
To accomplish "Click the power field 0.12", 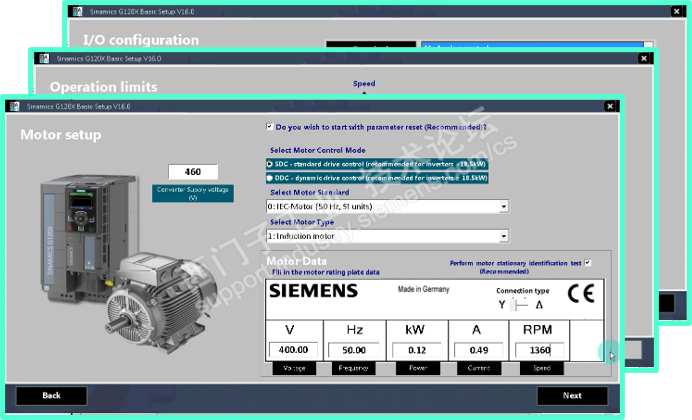I will click(x=417, y=350).
